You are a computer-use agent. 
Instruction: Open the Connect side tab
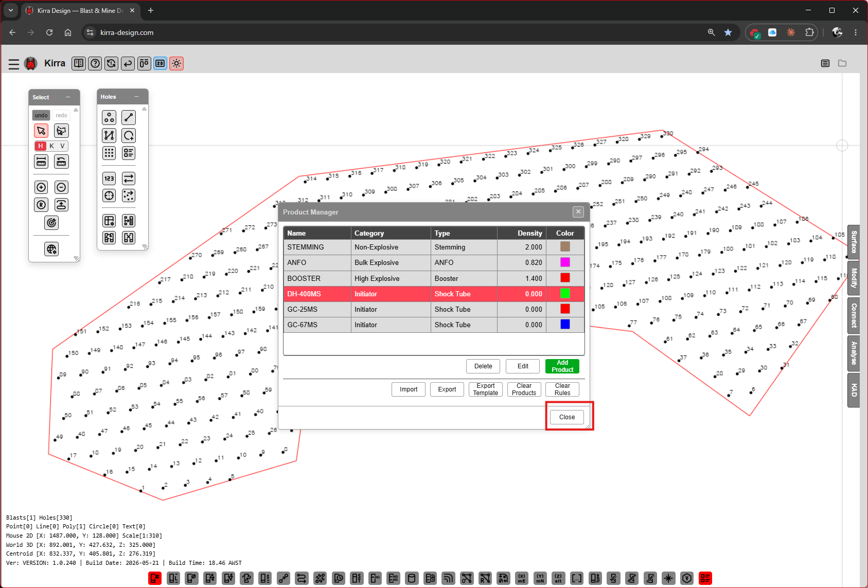[854, 315]
